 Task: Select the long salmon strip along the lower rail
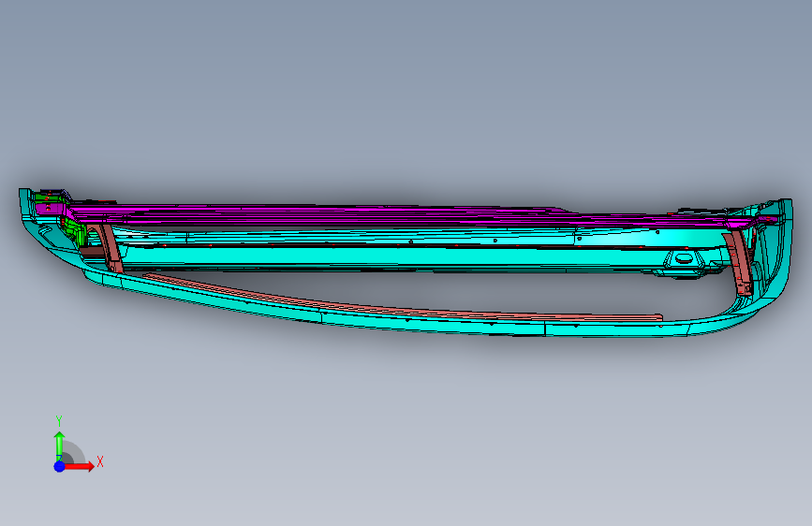tap(403, 299)
